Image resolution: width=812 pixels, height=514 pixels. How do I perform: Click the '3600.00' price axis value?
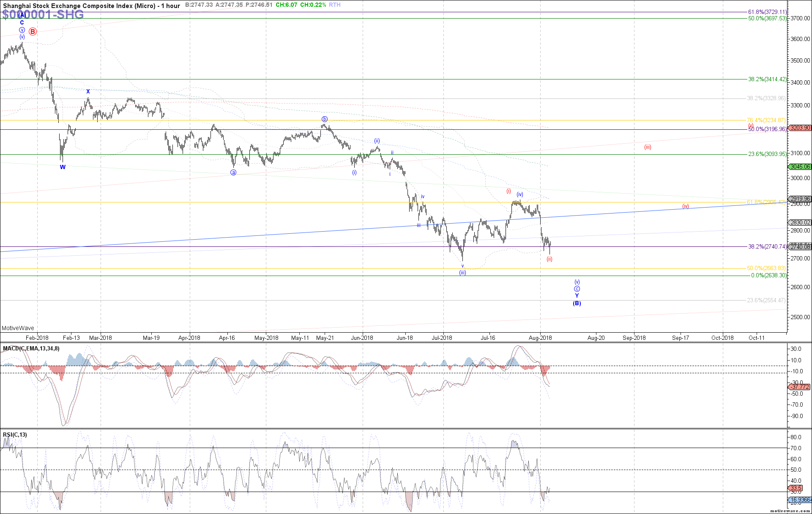point(800,39)
